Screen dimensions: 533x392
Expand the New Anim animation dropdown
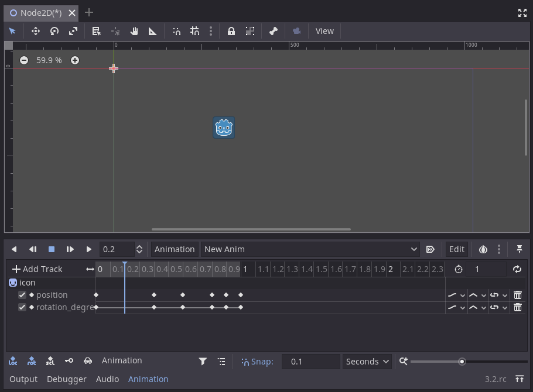310,249
